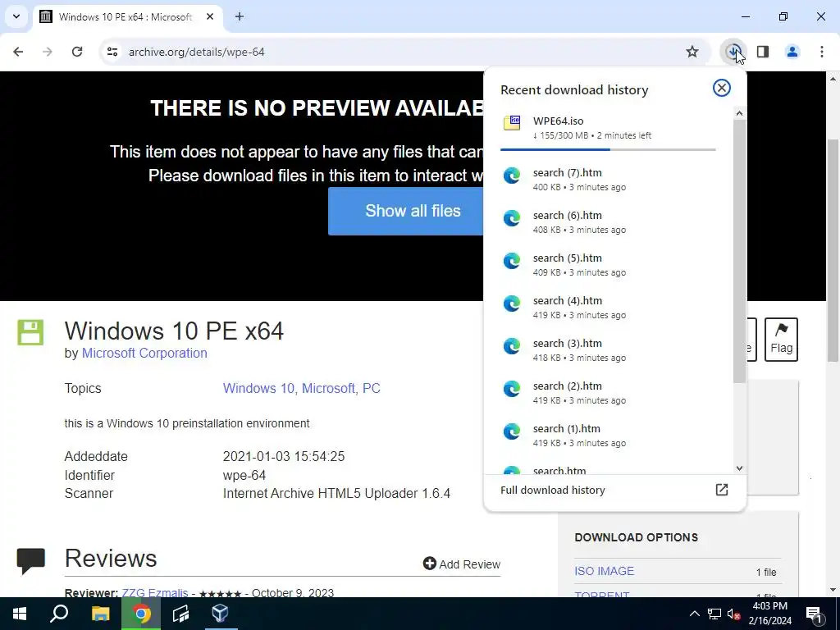This screenshot has height=630, width=840.
Task: Open search (3).htm from downloads
Action: point(608,350)
